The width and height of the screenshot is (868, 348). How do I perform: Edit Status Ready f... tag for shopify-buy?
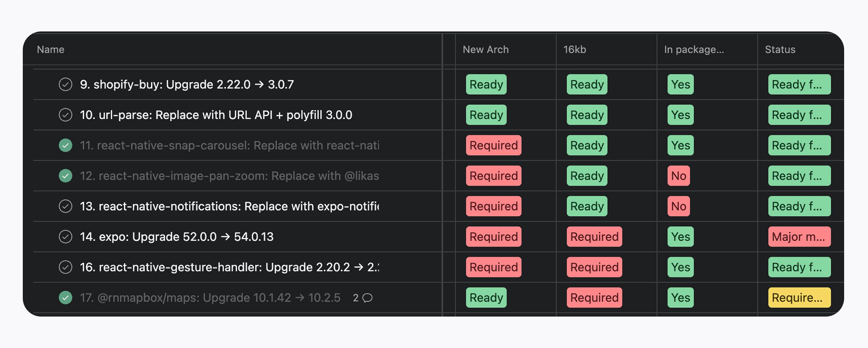pos(800,84)
